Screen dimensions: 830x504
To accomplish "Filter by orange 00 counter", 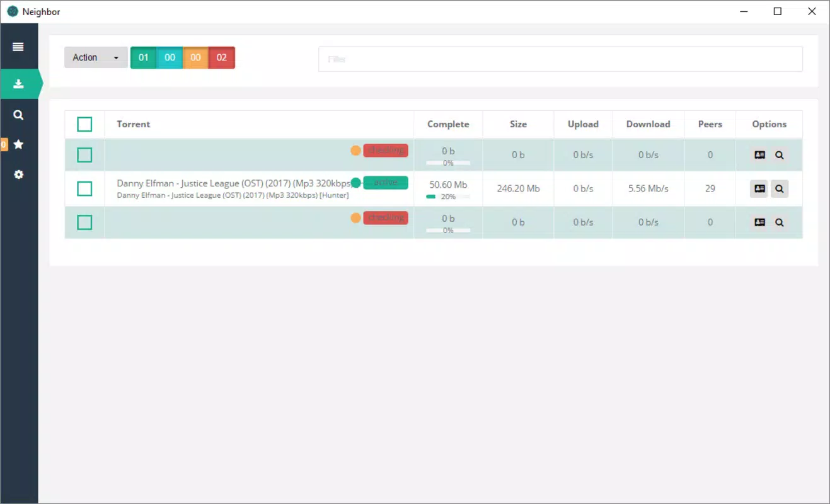I will [x=195, y=57].
